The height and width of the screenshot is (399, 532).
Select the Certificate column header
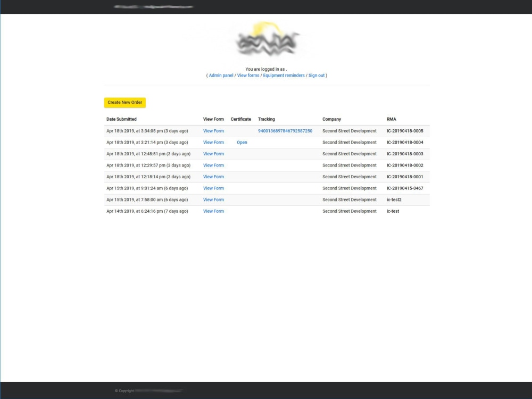241,119
